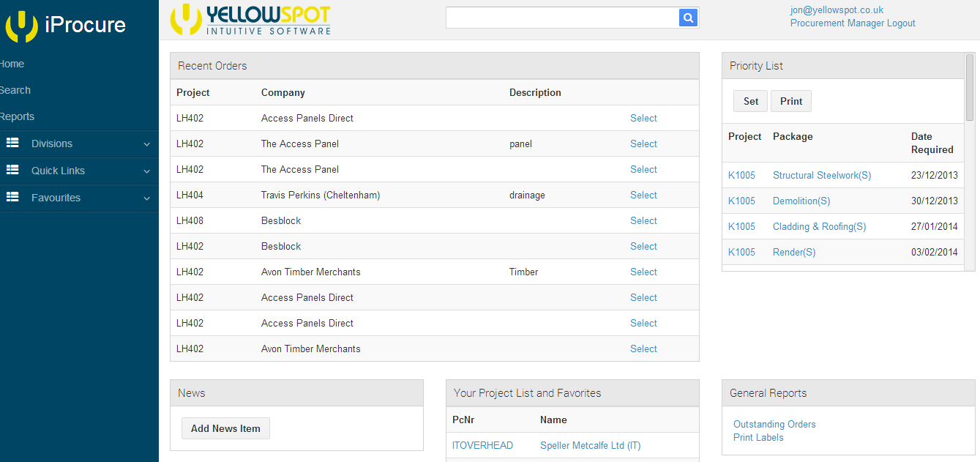The image size is (980, 462).
Task: Click the date '03/02/2014'
Action: (x=934, y=252)
